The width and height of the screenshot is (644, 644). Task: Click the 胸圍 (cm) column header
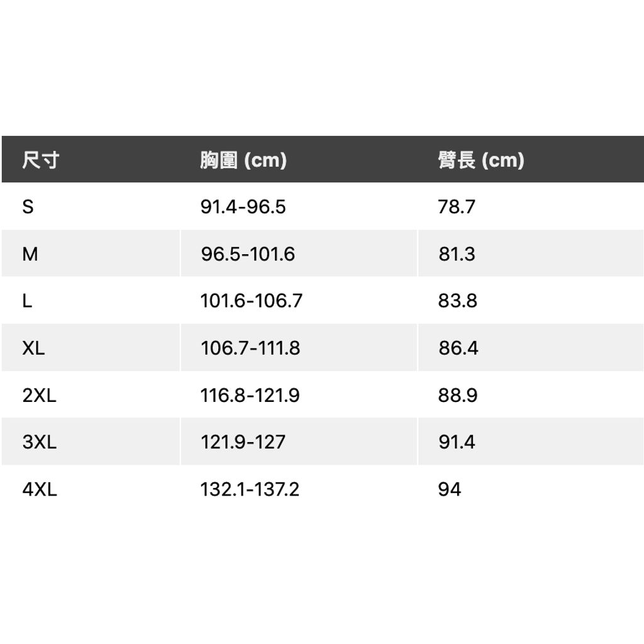(x=243, y=160)
